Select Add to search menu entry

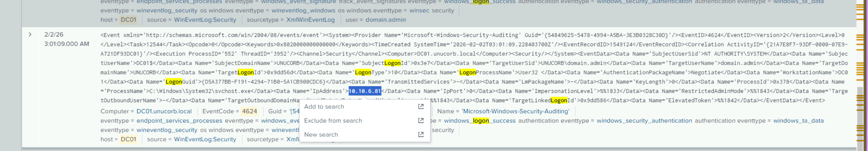pos(324,107)
